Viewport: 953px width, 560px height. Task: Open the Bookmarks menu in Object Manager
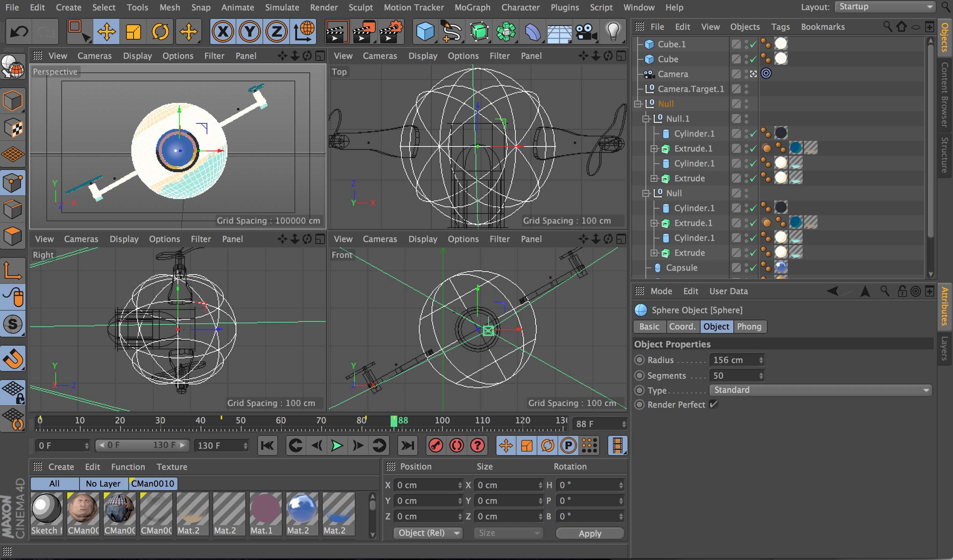822,27
